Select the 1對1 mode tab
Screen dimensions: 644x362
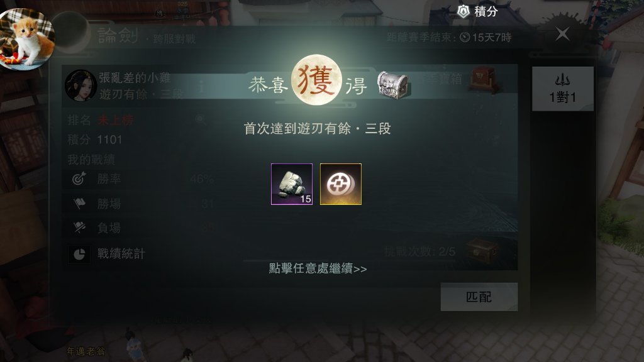pos(563,89)
